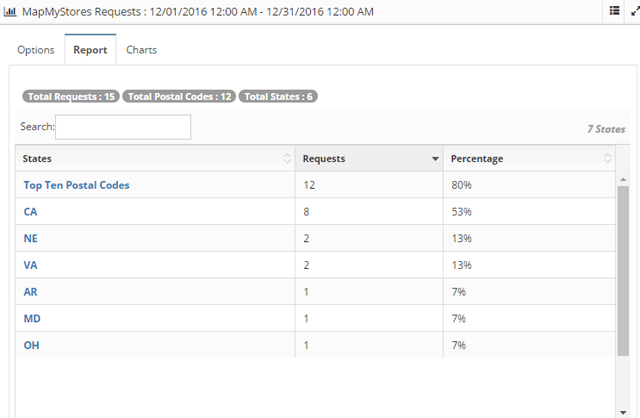Open the OH state link
Viewport: 640px width, 418px height.
click(x=32, y=345)
